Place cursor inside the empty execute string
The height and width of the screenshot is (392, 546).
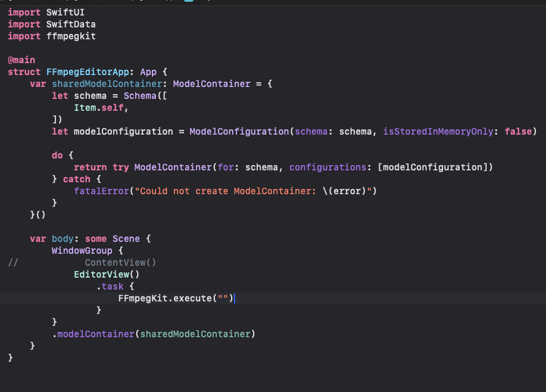223,298
